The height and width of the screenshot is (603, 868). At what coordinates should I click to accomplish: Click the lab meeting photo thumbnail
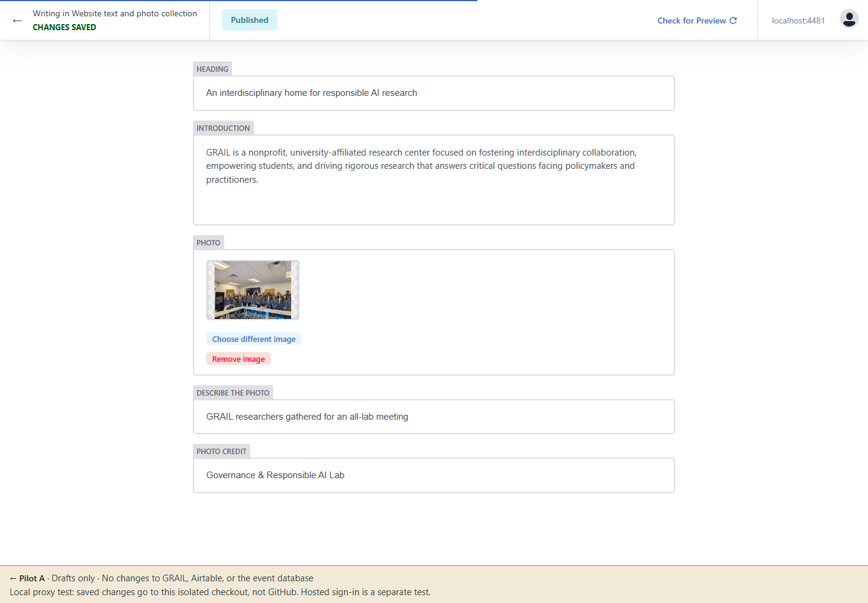click(x=253, y=290)
